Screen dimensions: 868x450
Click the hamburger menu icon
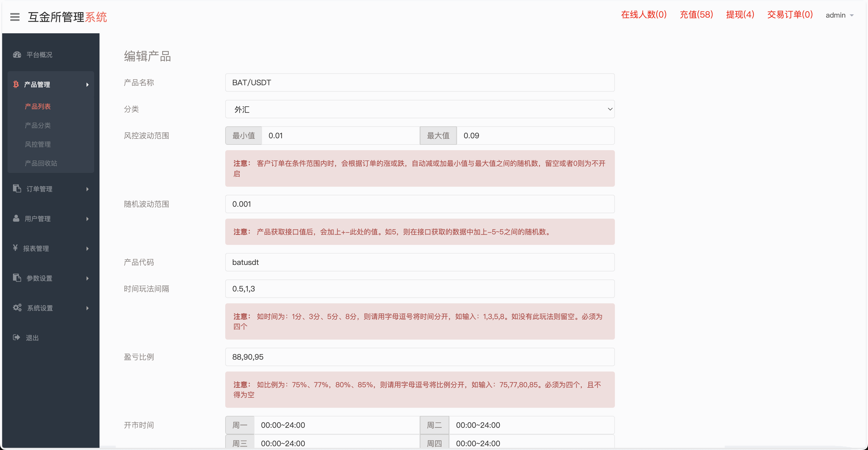[x=15, y=17]
